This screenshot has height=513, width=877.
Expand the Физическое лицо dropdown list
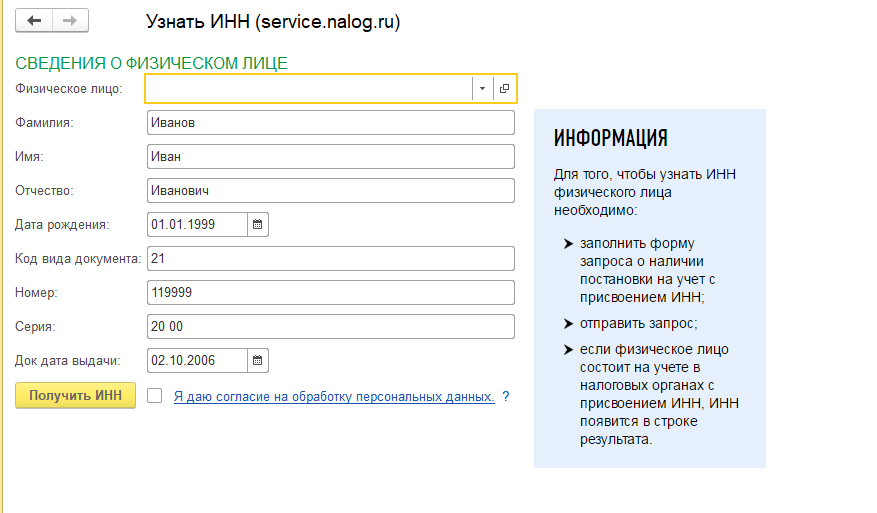click(x=481, y=89)
